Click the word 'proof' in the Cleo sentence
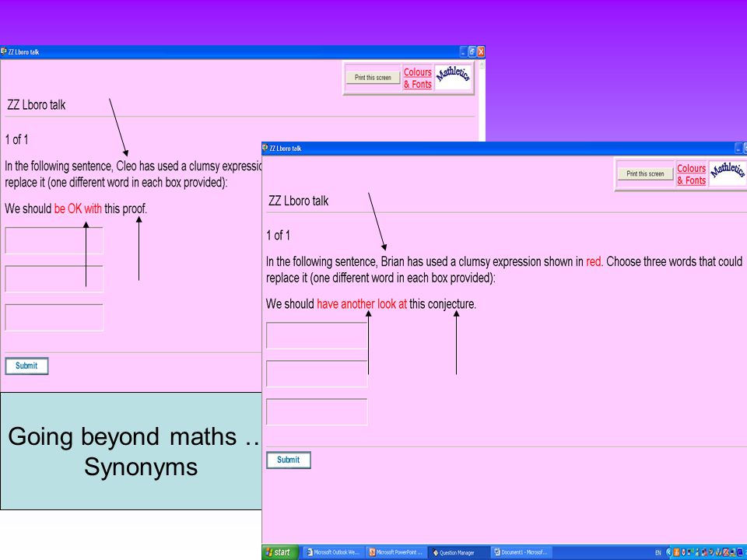 point(133,209)
